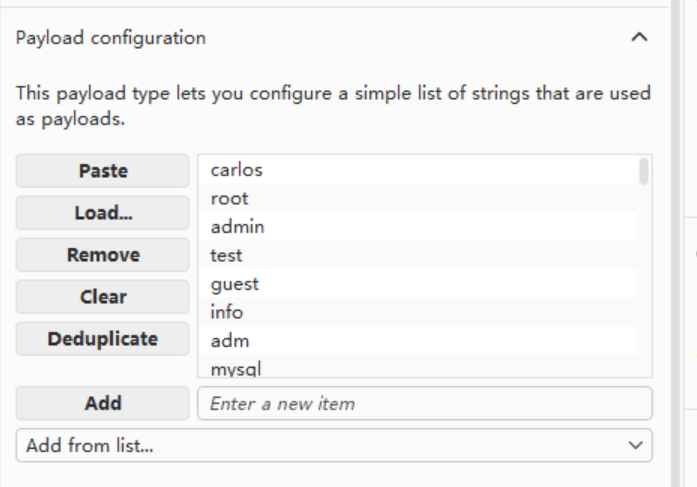Open the 'Add from list...' dropdown
697x487 pixels.
(x=334, y=445)
